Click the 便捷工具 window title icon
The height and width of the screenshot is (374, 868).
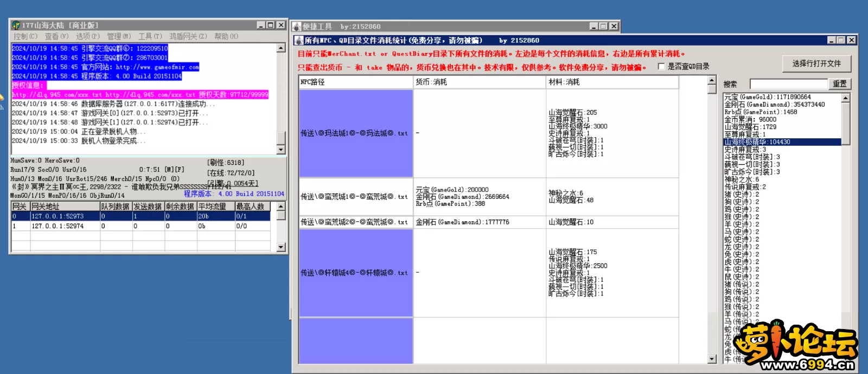(x=297, y=27)
